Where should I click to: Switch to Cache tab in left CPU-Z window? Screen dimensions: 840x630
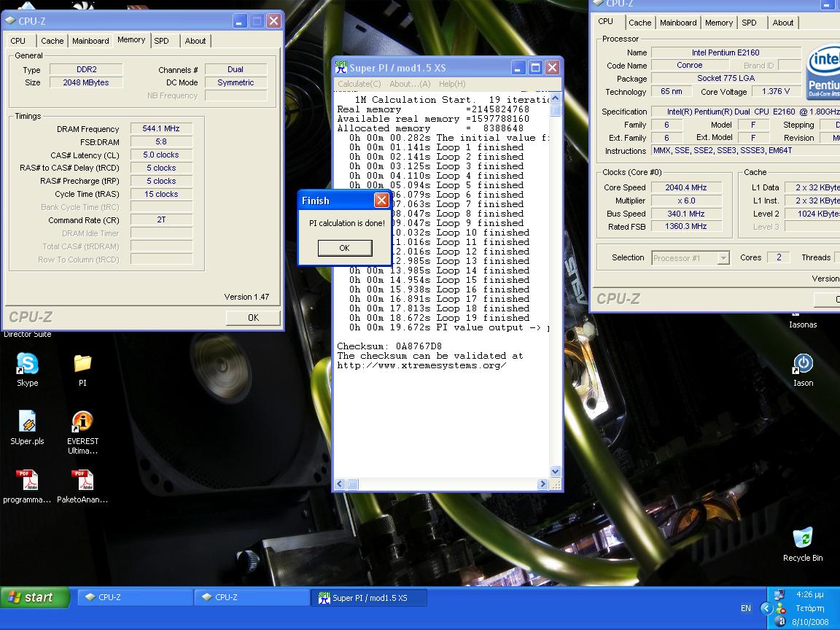[x=52, y=41]
